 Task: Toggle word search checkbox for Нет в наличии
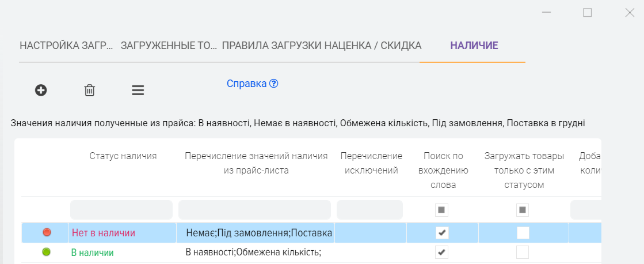[442, 233]
